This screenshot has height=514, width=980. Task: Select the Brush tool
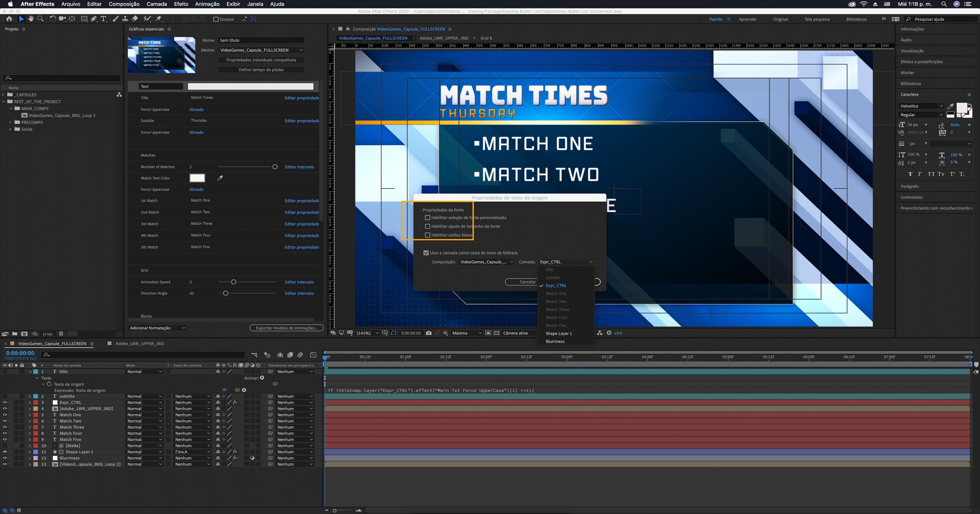coord(115,19)
